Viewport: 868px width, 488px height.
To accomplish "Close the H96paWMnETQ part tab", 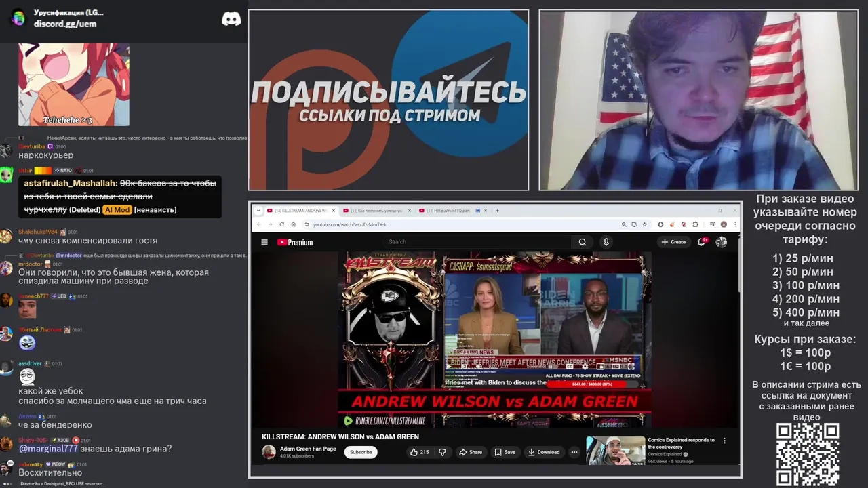I will tap(486, 211).
